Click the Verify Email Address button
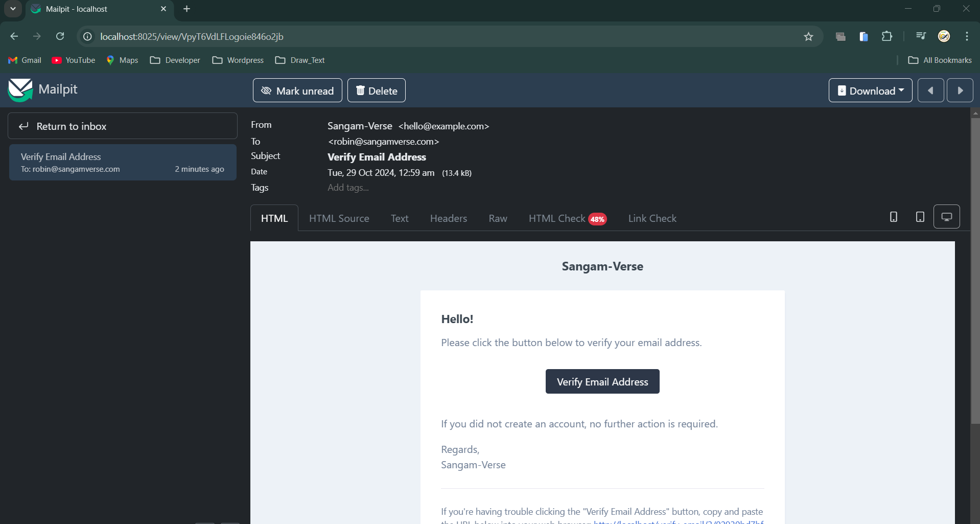This screenshot has height=524, width=980. click(x=602, y=381)
